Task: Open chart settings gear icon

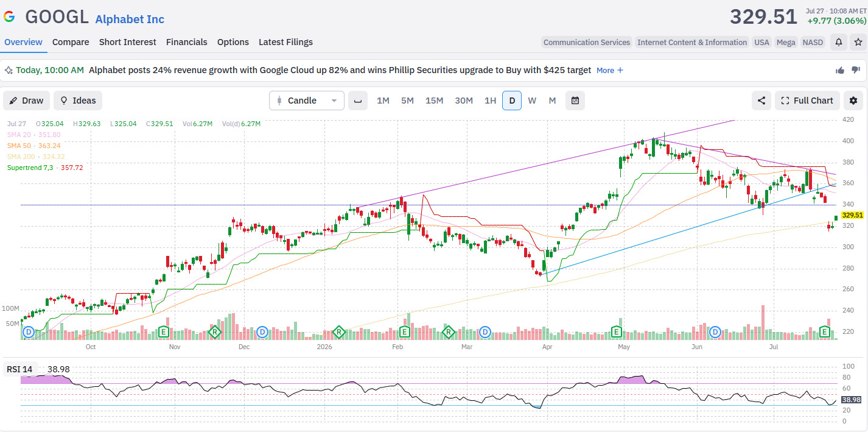Action: click(853, 101)
